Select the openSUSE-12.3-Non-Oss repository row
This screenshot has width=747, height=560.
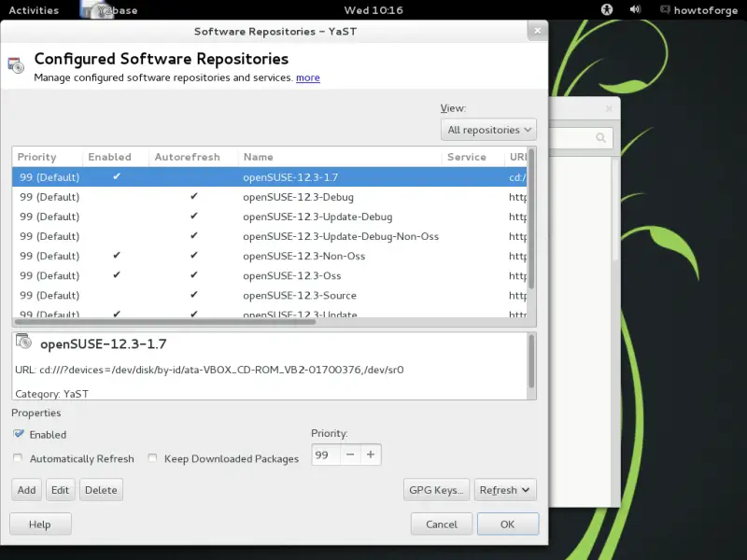click(270, 256)
